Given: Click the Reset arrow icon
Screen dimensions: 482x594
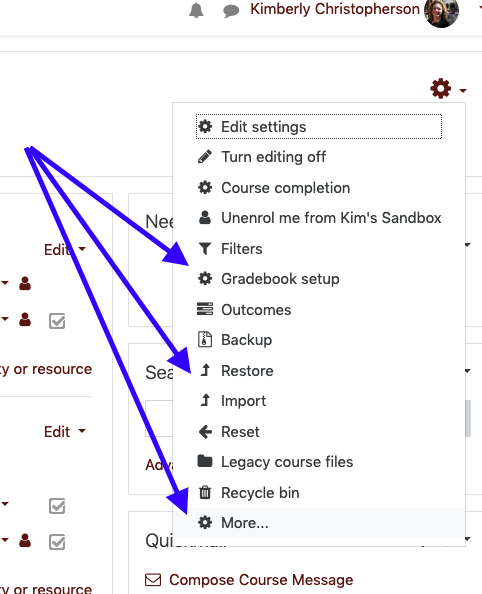Looking at the screenshot, I should click(x=205, y=431).
